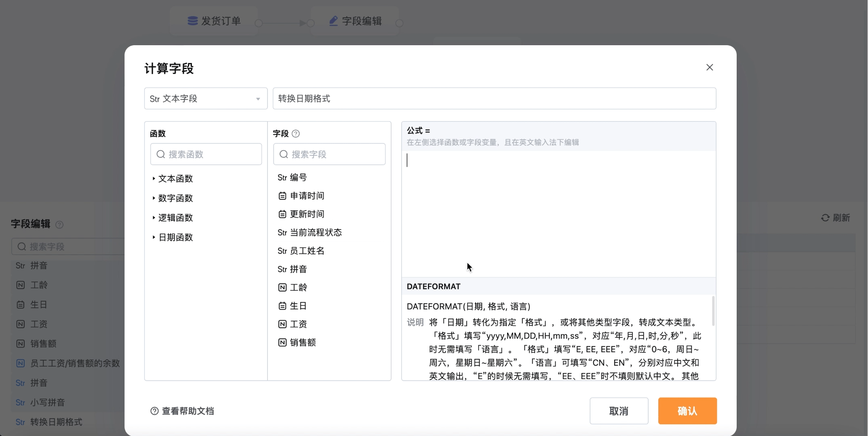Viewport: 868px width, 436px height.
Task: Open 查看帮助文档 help link
Action: point(182,411)
